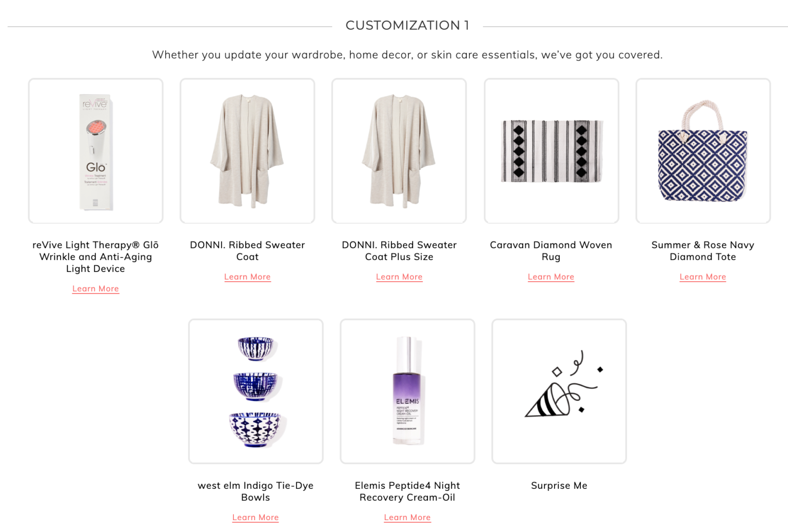Click the Indigo Tie-Dye Bowls image

tap(255, 391)
